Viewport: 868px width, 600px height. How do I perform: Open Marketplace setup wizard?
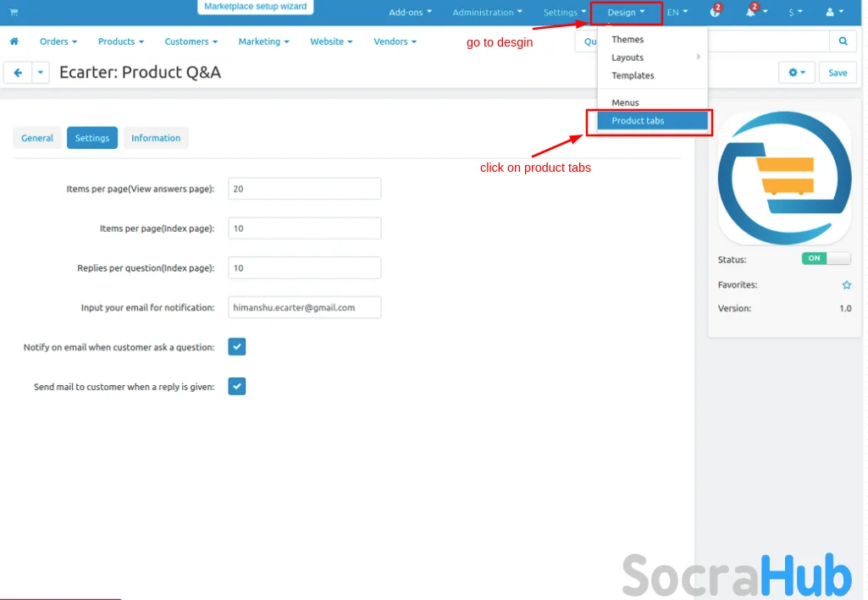[255, 7]
